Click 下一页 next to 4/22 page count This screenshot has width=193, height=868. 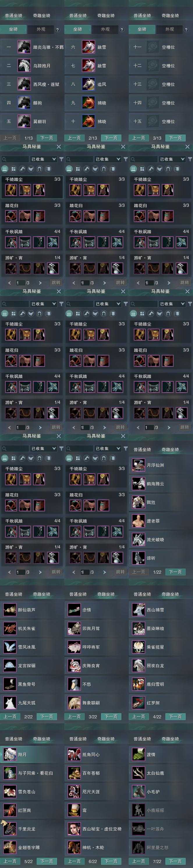[175, 717]
